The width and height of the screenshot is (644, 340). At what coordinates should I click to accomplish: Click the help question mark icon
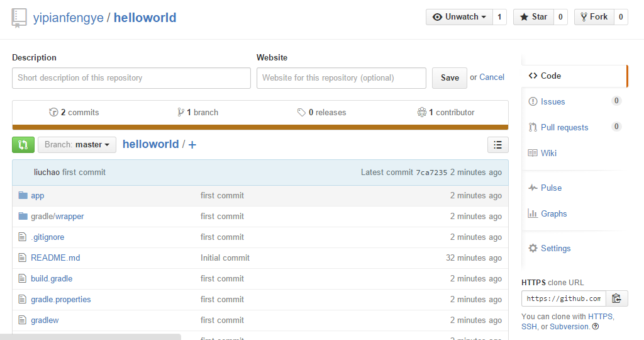(x=596, y=327)
